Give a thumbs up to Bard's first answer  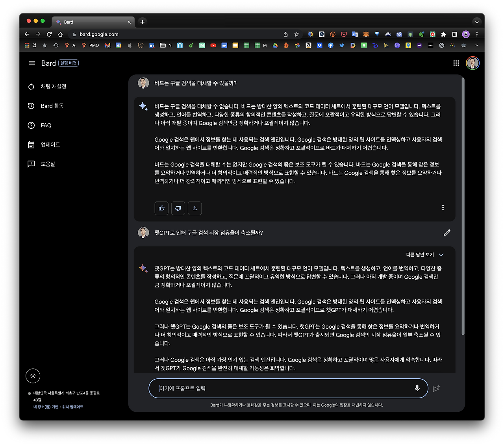tap(161, 208)
